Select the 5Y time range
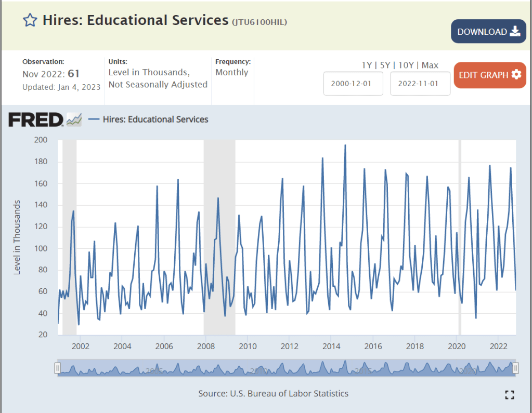This screenshot has width=532, height=413. (386, 65)
